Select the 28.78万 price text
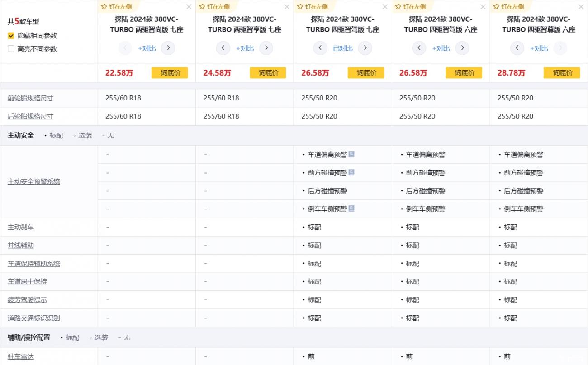 [x=512, y=73]
